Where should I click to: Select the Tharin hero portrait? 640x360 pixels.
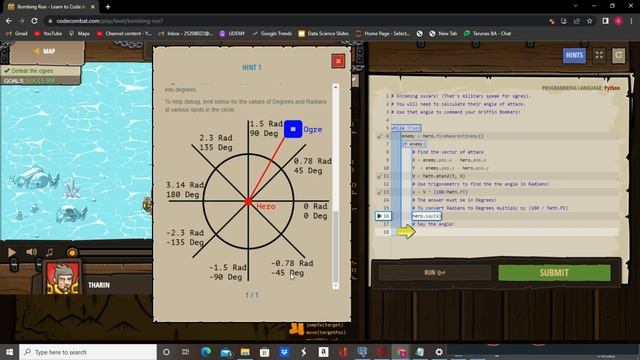62,278
